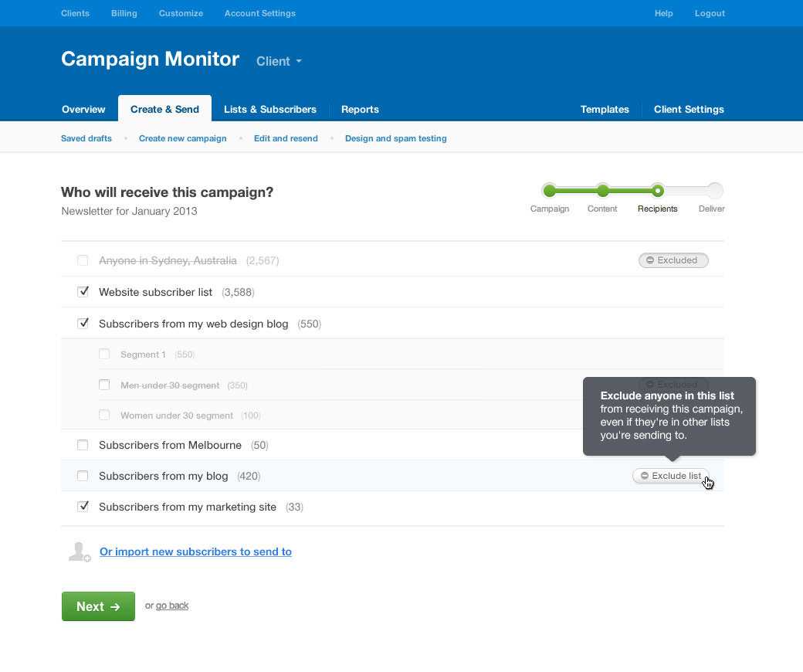
Task: Click the go back link
Action: click(x=172, y=606)
